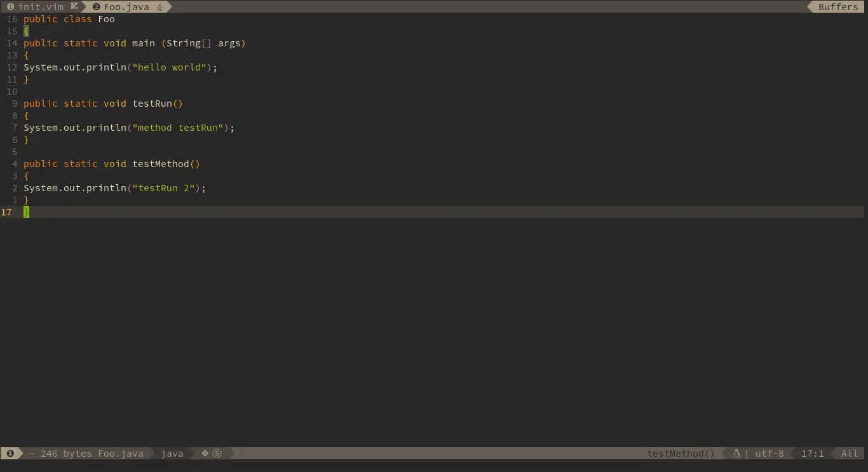This screenshot has height=472, width=868.
Task: Click the testMethod() context in the statusline
Action: (x=681, y=453)
